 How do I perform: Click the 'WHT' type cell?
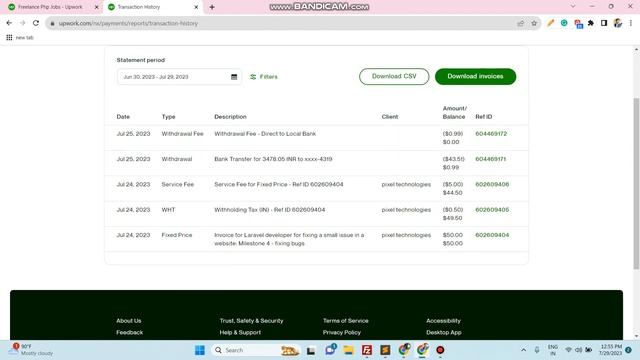pos(168,210)
